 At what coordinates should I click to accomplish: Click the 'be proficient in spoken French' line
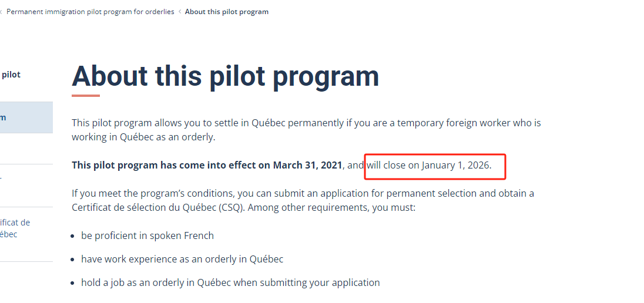tap(147, 235)
